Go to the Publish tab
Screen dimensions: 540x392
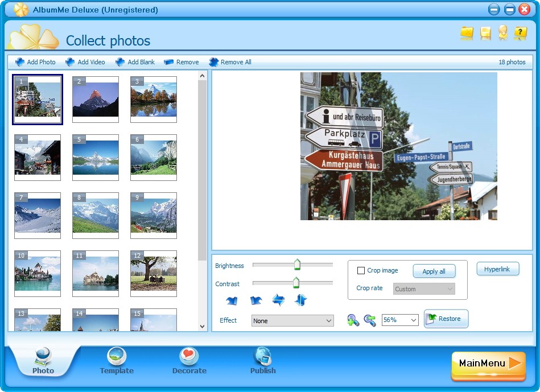[263, 361]
